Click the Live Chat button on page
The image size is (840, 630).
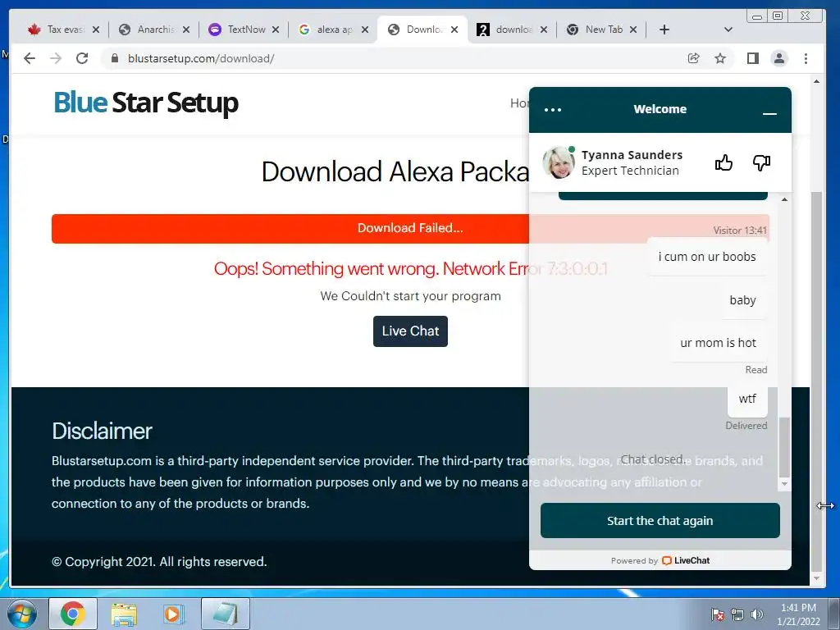(410, 331)
